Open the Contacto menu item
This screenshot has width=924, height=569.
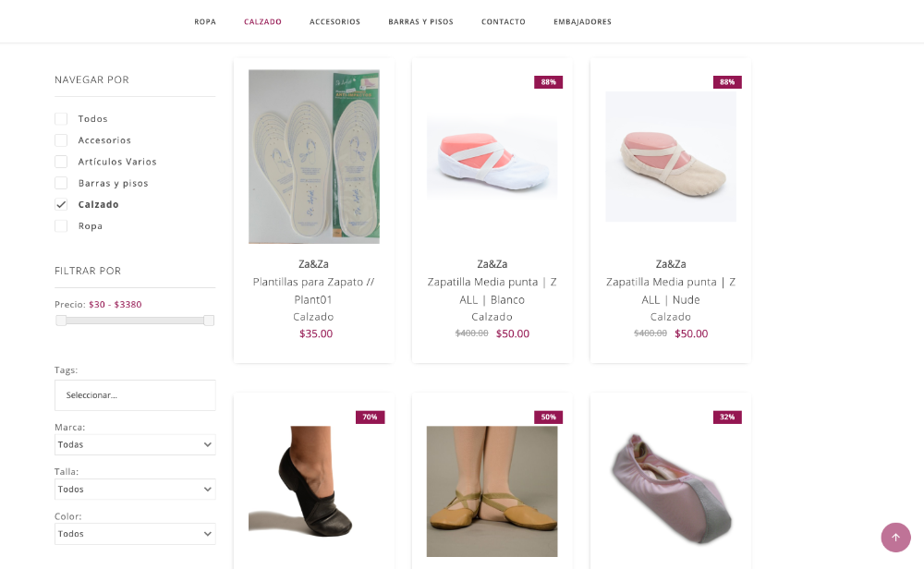[x=504, y=22]
